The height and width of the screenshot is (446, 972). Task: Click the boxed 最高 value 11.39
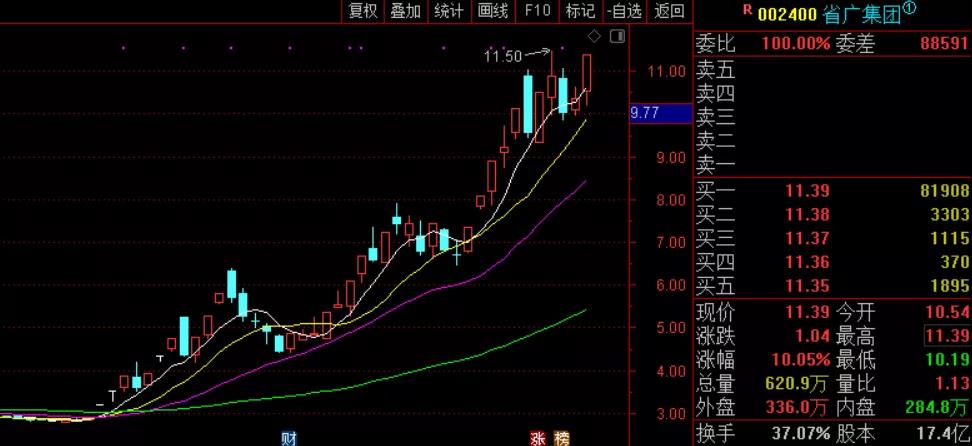[x=947, y=336]
